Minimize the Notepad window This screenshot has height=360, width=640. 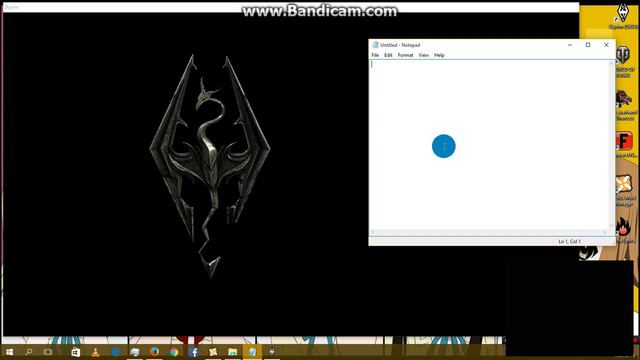tap(570, 45)
